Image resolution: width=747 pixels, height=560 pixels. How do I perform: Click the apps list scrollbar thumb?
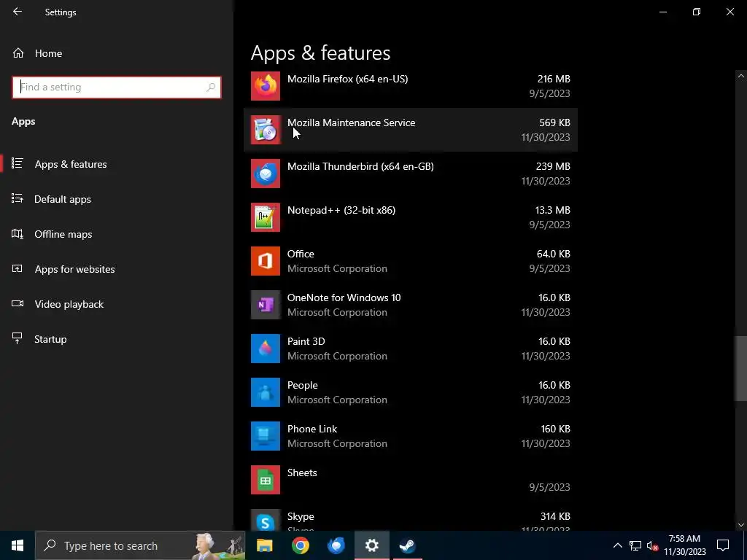point(741,368)
